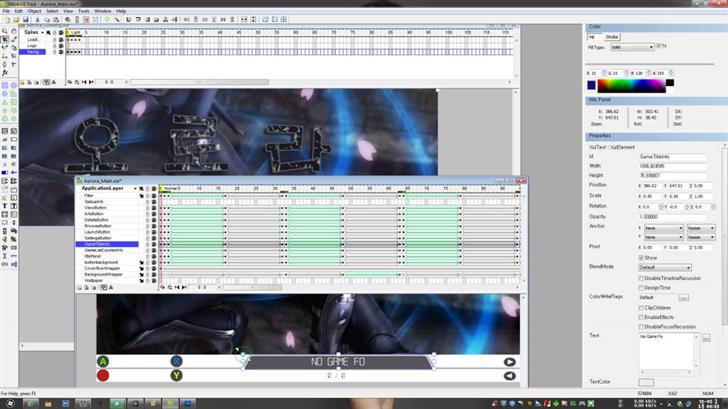Click the cursor icon beside ApplicationLayer
Viewport: 728px width, 409px height.
pos(141,188)
